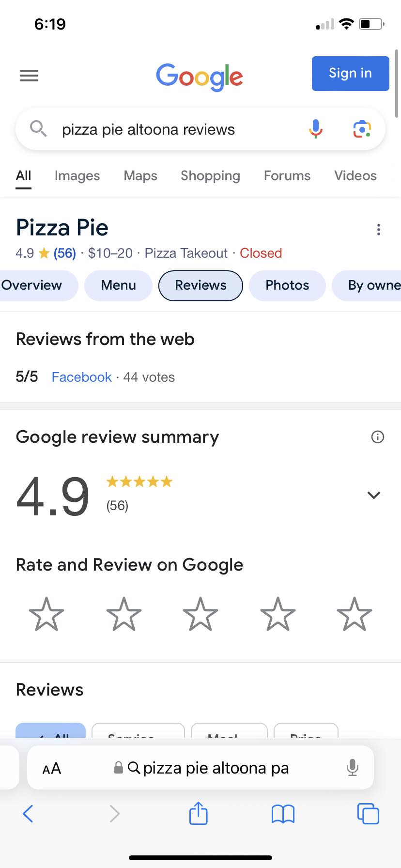Open the Photos chip

pos(287,285)
